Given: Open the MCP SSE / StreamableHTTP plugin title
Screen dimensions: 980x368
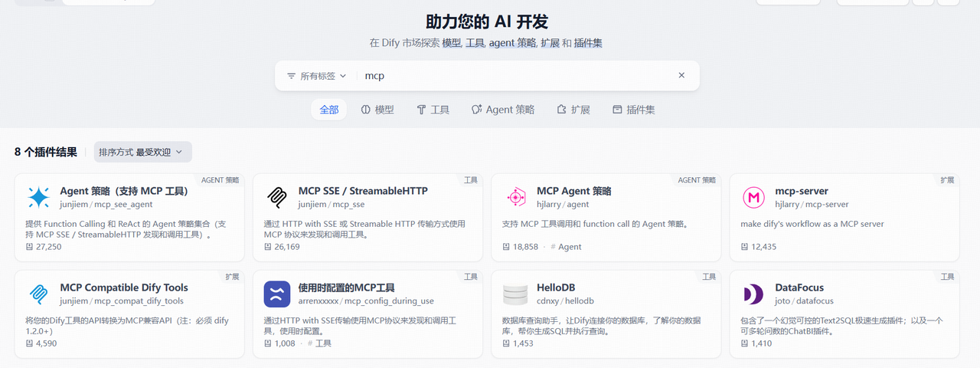Looking at the screenshot, I should tap(363, 191).
